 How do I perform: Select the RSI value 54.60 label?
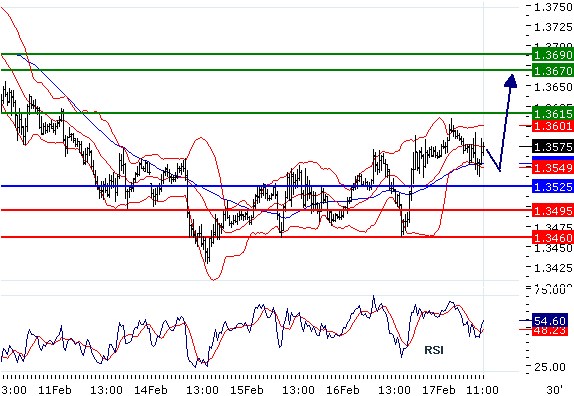549,321
